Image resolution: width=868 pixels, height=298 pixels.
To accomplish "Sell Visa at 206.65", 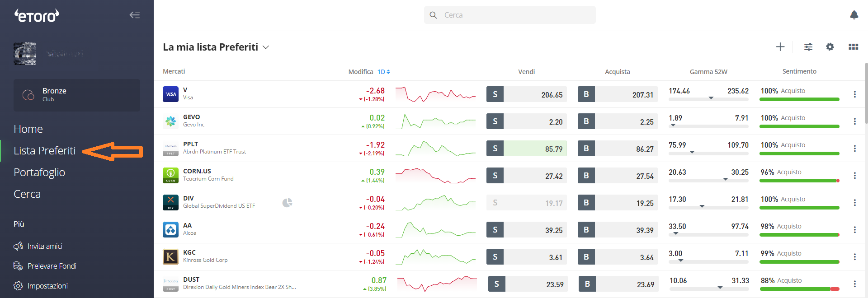I will pos(527,94).
